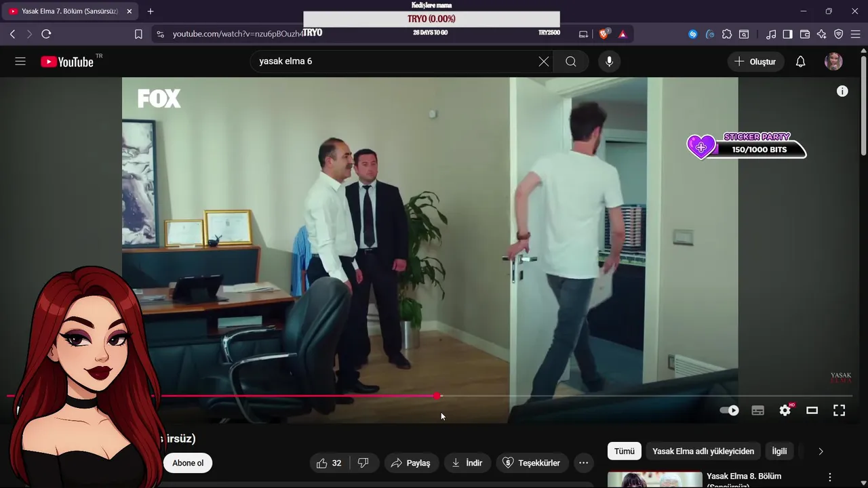Toggle subtitles in the player

pos(757,410)
